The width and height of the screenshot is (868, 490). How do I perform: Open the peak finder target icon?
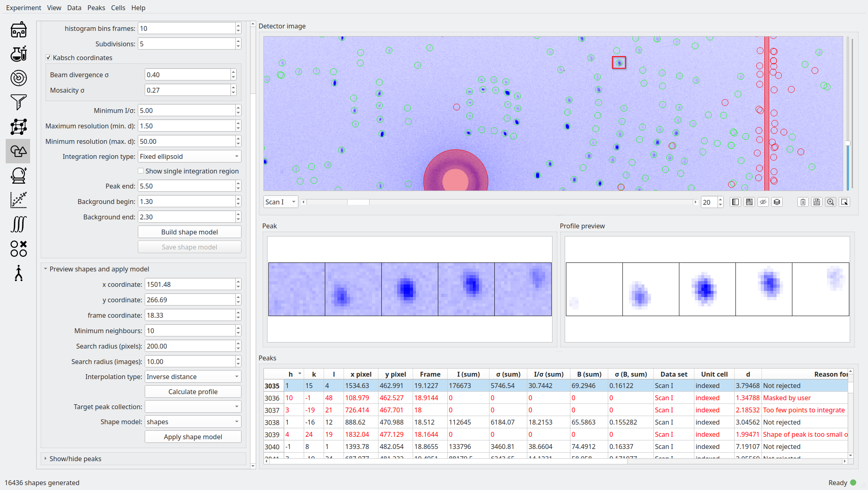18,78
